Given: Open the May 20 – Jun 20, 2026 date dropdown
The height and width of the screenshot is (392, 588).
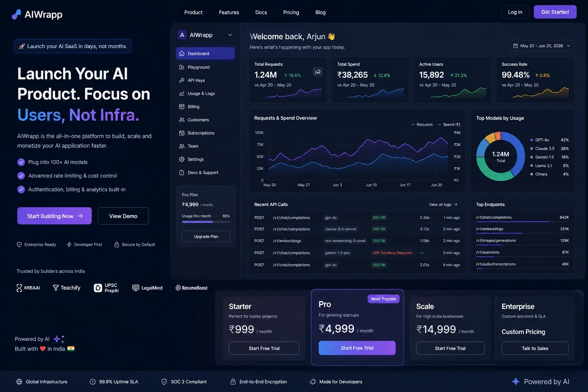Looking at the screenshot, I should coord(541,46).
